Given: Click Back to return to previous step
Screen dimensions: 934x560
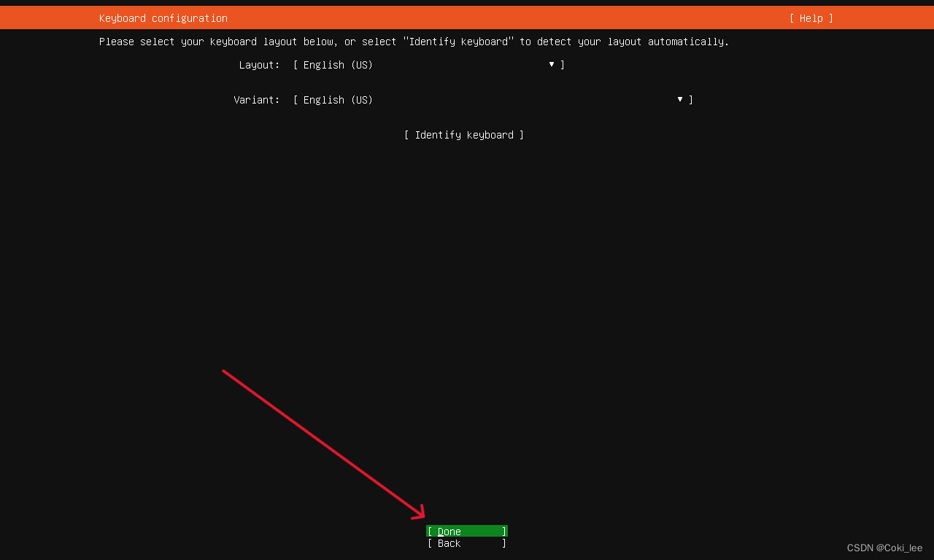Looking at the screenshot, I should pyautogui.click(x=466, y=543).
